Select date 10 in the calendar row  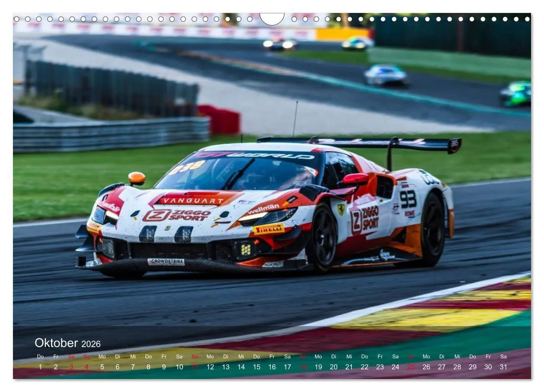[x=179, y=367]
